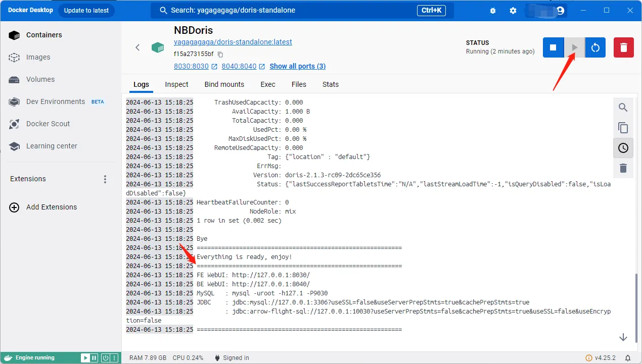642x364 pixels.
Task: Click the engine start play button in the status bar
Action: [85, 358]
